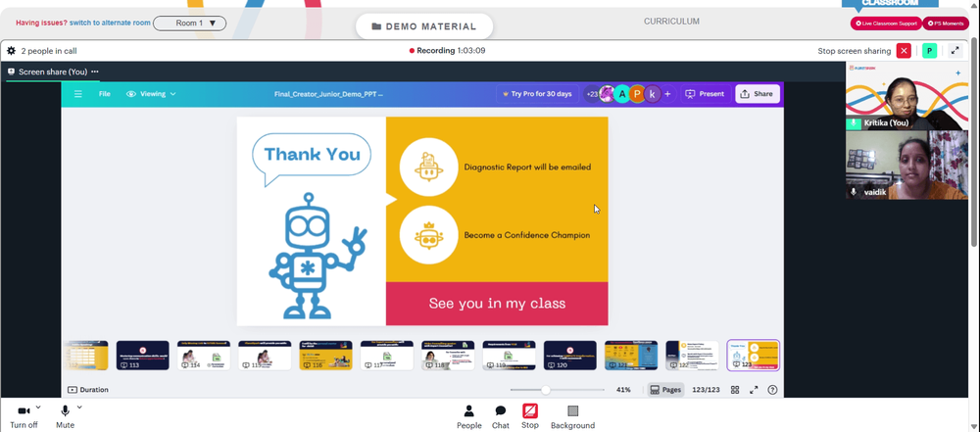Select slide thumbnail 115
This screenshot has width=980, height=432.
tap(265, 356)
